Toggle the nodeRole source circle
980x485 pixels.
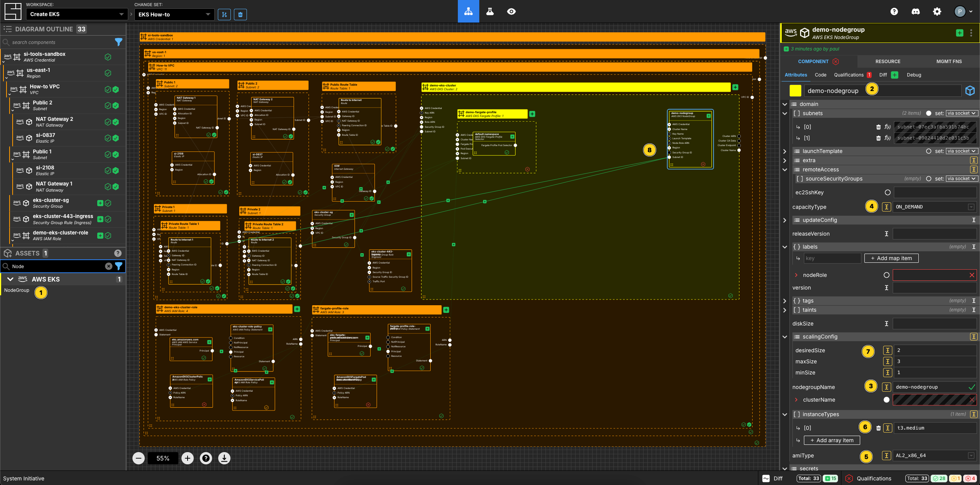click(x=887, y=275)
